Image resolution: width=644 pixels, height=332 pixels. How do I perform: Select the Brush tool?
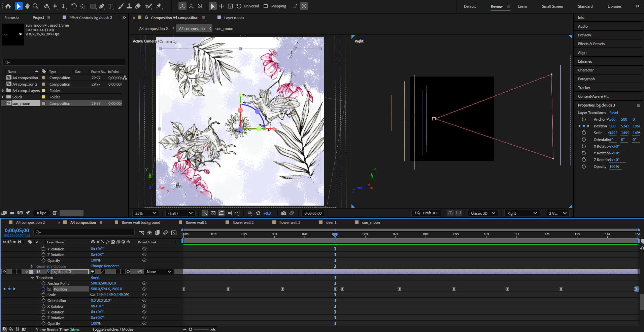pyautogui.click(x=121, y=6)
